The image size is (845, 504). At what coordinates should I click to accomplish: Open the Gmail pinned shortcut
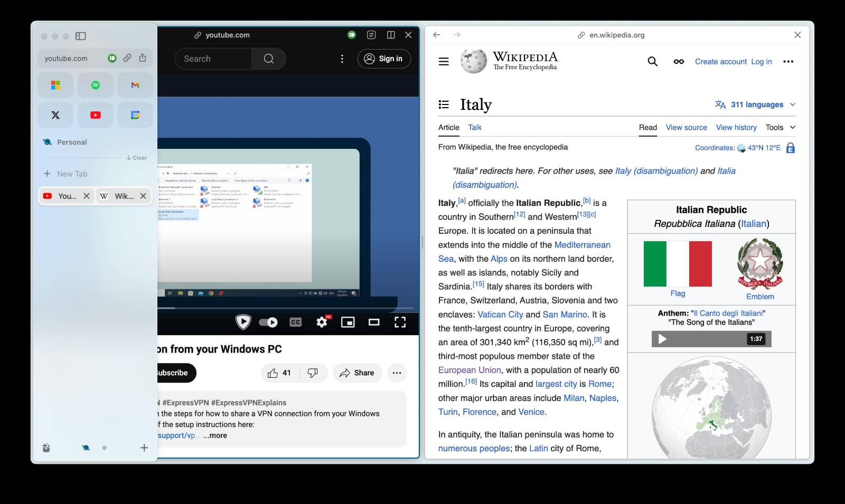135,85
